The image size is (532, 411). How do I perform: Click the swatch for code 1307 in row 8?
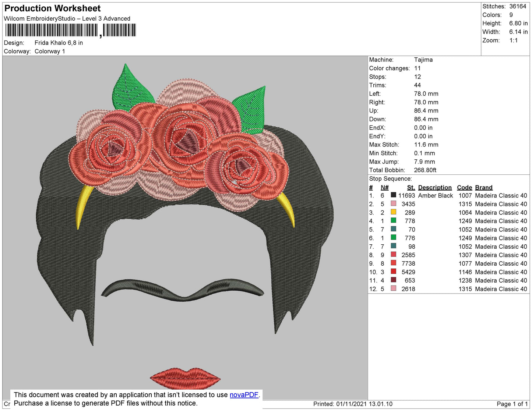point(394,255)
